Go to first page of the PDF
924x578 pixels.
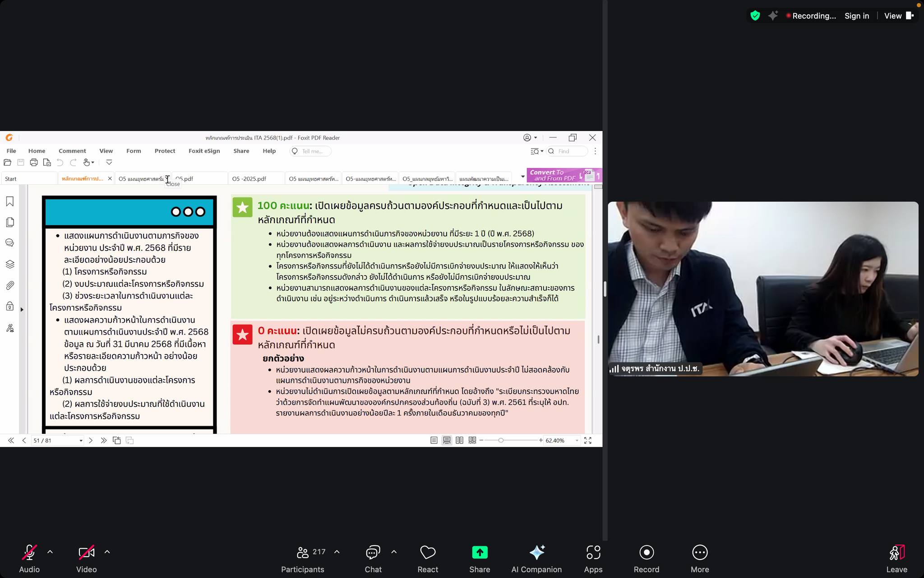pyautogui.click(x=11, y=440)
